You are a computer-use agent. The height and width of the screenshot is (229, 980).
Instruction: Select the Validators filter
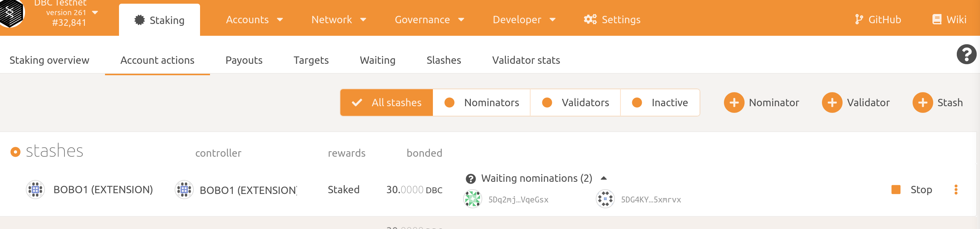[x=575, y=103]
